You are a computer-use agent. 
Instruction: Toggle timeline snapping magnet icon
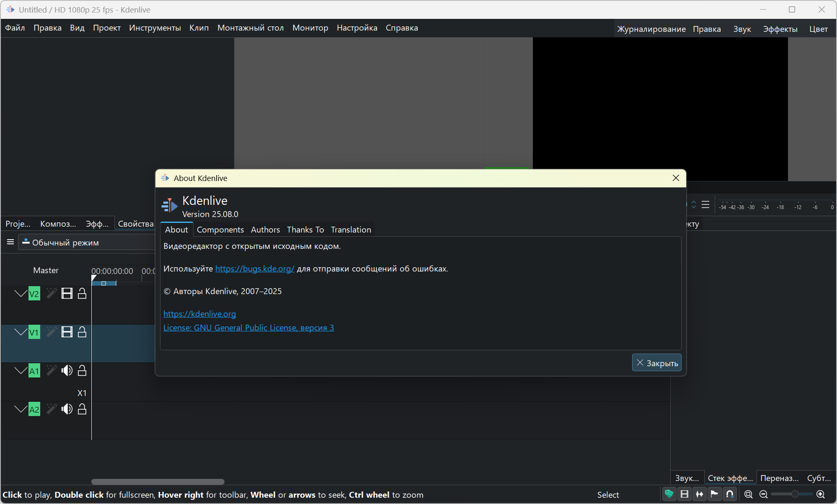[x=730, y=494]
